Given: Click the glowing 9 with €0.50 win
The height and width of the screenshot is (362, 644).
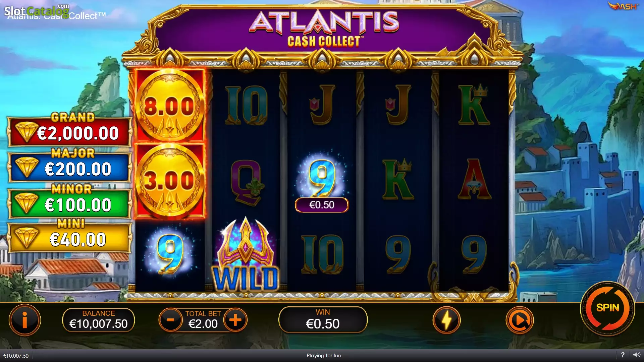Looking at the screenshot, I should pyautogui.click(x=322, y=181).
